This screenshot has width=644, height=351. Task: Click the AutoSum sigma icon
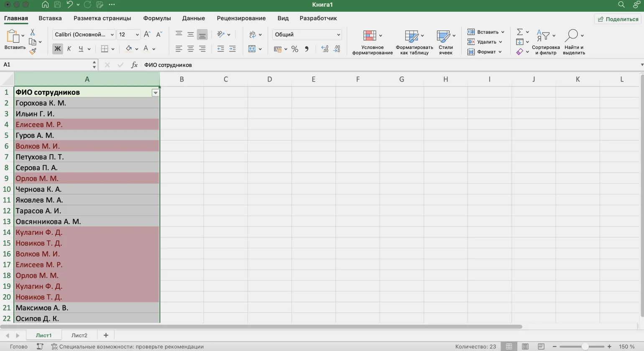point(520,32)
